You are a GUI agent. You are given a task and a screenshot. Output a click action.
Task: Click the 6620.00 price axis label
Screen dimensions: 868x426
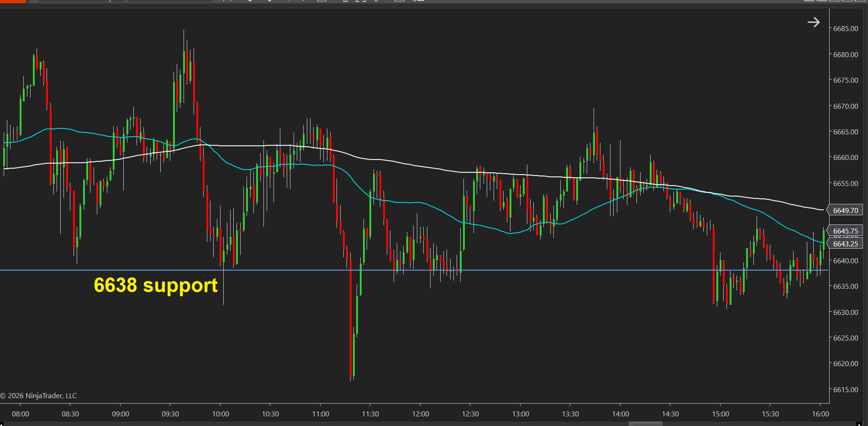(x=846, y=363)
